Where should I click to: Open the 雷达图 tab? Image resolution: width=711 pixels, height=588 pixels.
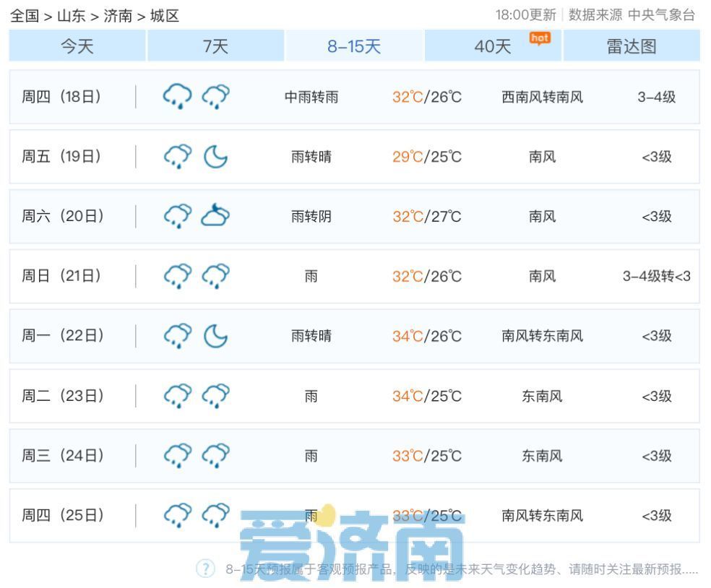tap(632, 46)
